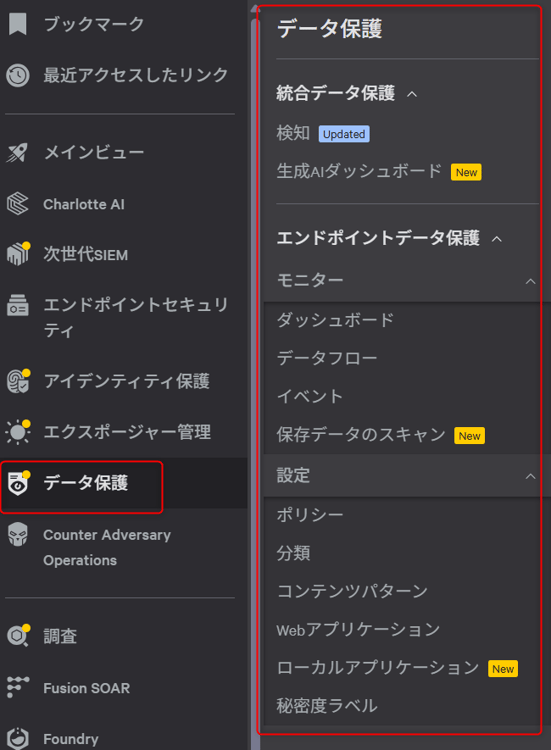
Task: Open Fusion SOAR label
Action: point(87,688)
